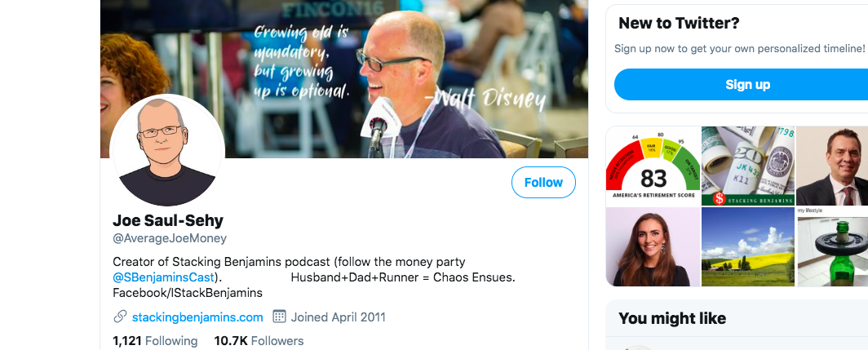Click the Joe Saul-Sehy profile name
868x350 pixels.
click(168, 220)
